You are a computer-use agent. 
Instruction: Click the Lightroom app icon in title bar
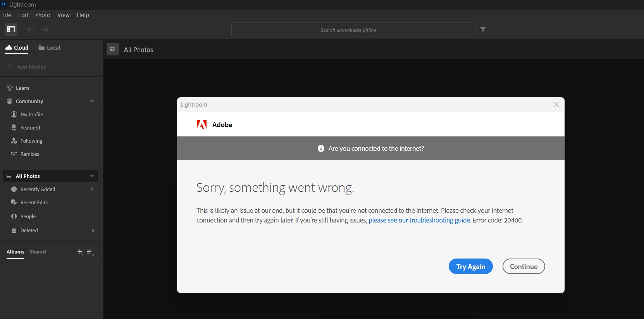coord(4,4)
